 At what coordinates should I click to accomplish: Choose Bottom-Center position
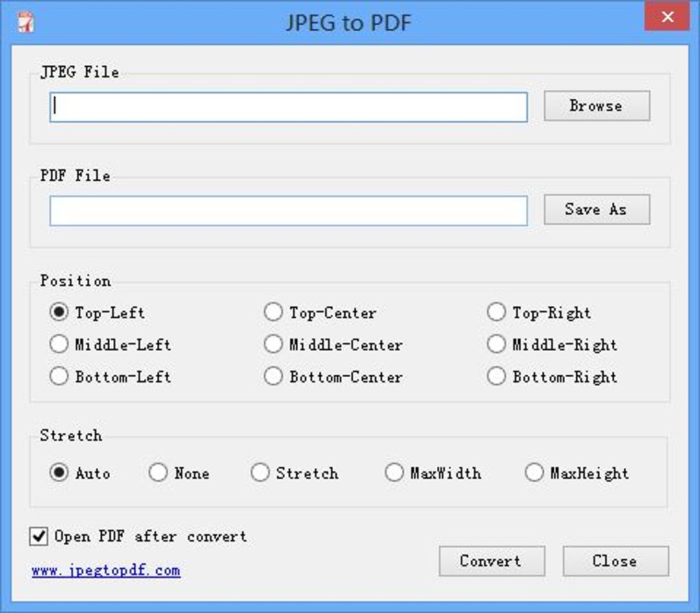point(273,377)
